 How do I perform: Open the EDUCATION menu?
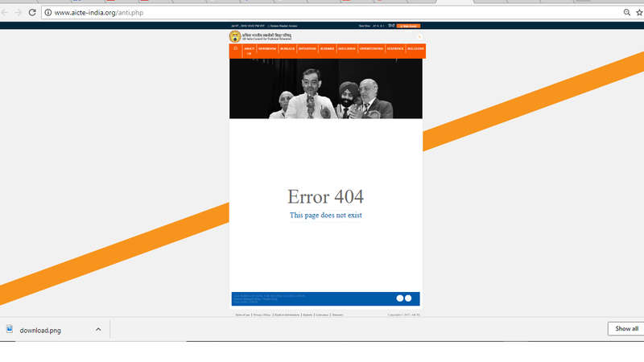click(347, 48)
